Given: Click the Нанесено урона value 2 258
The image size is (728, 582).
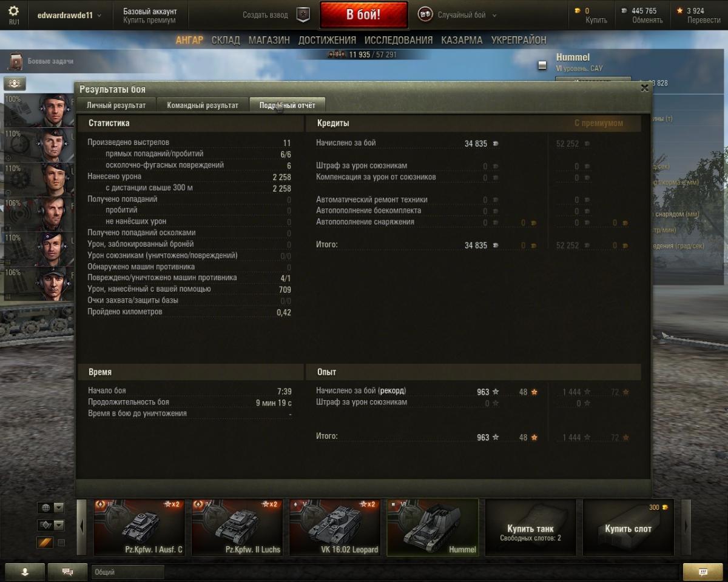Looking at the screenshot, I should pos(281,176).
